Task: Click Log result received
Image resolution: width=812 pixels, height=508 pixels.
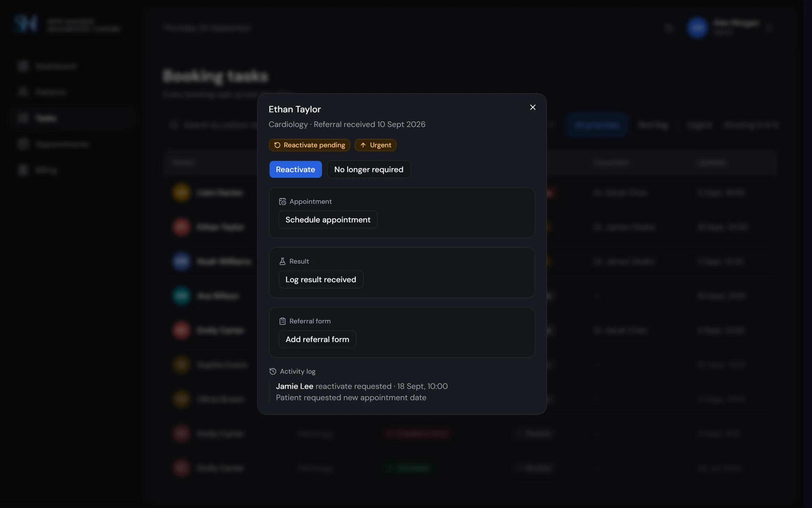Action: [x=321, y=279]
